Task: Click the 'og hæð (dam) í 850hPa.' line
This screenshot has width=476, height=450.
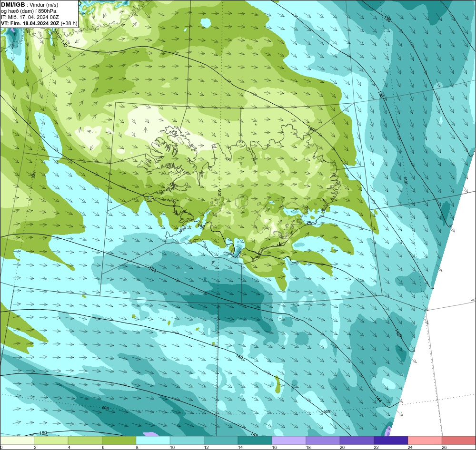Action: coord(29,11)
